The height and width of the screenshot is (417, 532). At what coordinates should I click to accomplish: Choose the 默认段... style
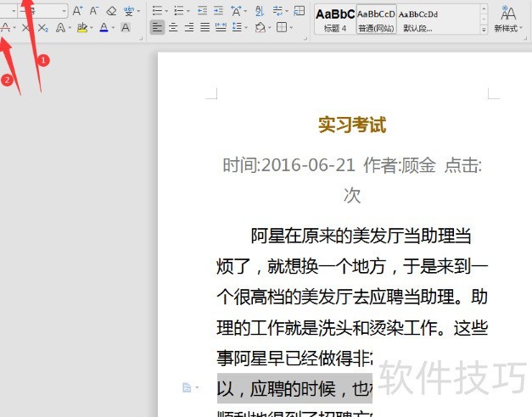(x=417, y=19)
